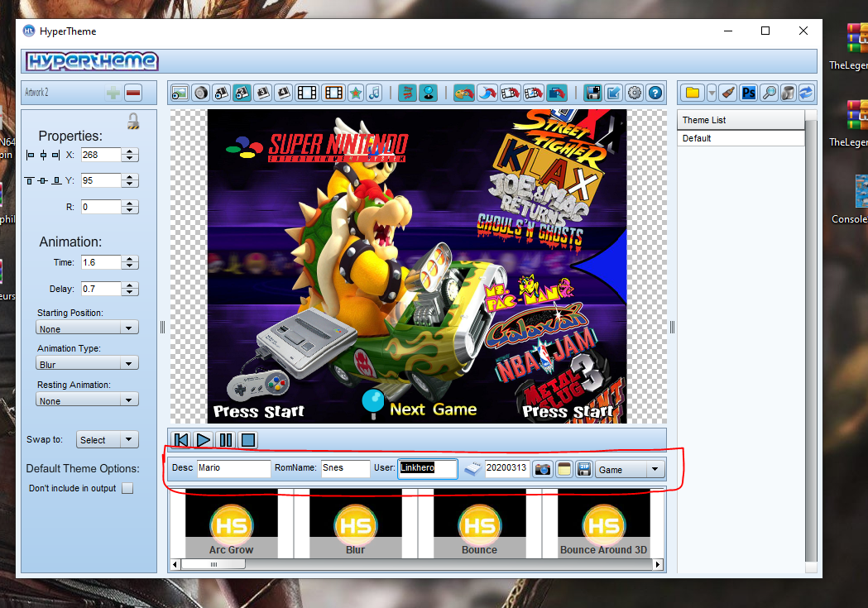Click the floppy disk save icon in toolbar
Viewport: 868px width, 608px height.
pos(593,93)
